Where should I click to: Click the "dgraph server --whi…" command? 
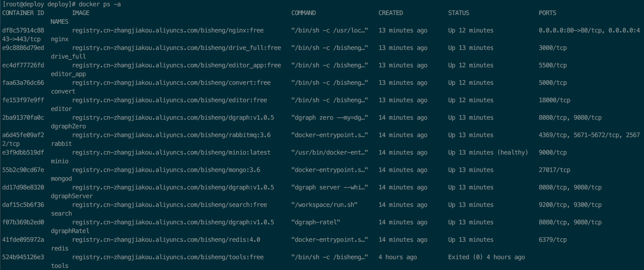pyautogui.click(x=330, y=187)
